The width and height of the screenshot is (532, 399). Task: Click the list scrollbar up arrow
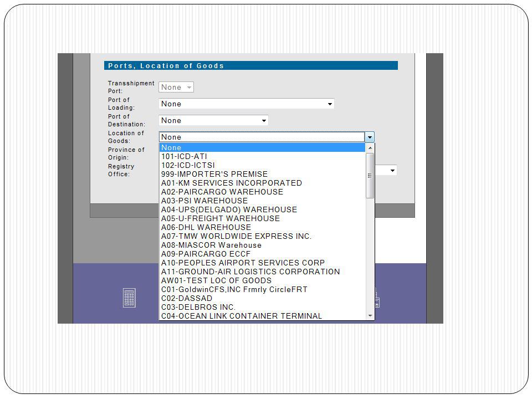click(370, 148)
